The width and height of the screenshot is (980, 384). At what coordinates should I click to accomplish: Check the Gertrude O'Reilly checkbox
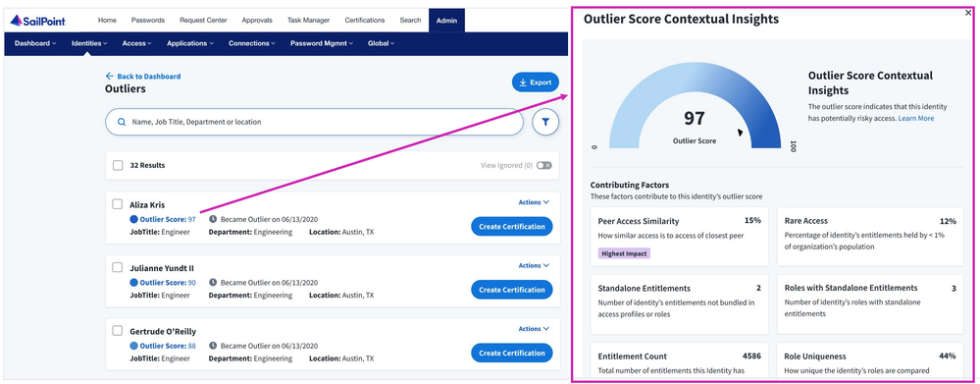click(117, 330)
